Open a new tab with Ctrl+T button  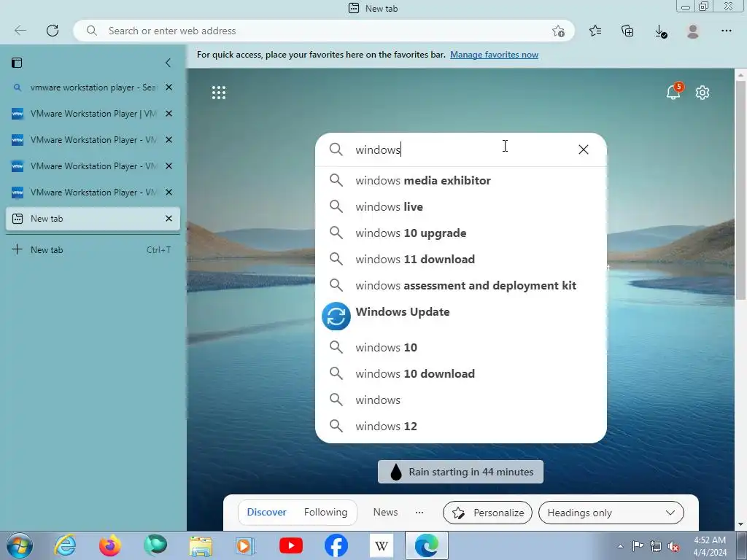(93, 249)
